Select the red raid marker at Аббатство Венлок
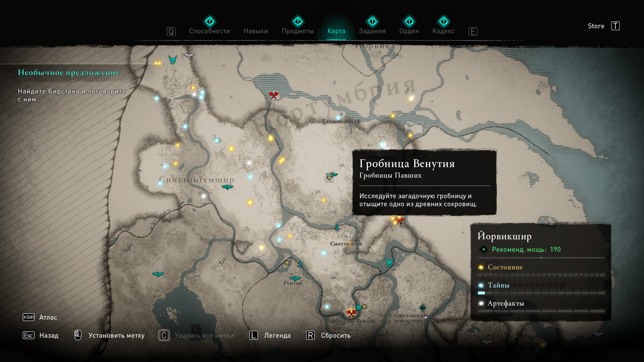Image resolution: width=644 pixels, height=362 pixels. point(351,313)
